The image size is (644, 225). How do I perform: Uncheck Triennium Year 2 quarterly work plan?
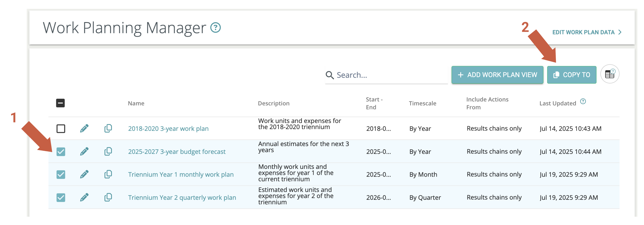pyautogui.click(x=61, y=197)
